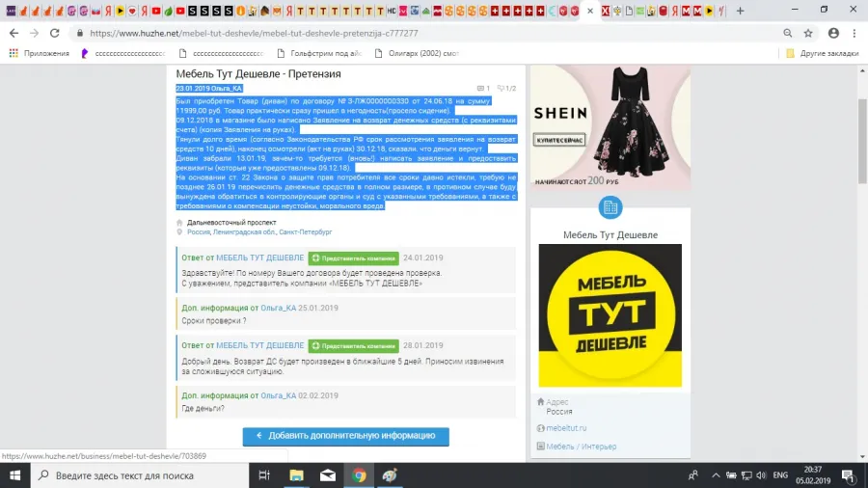Screen dimensions: 868x488
Task: Go back to the previous page
Action: (x=14, y=33)
